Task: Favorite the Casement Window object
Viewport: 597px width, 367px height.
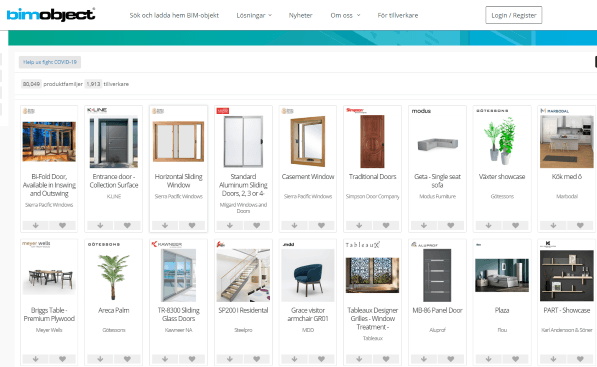Action: pyautogui.click(x=321, y=225)
